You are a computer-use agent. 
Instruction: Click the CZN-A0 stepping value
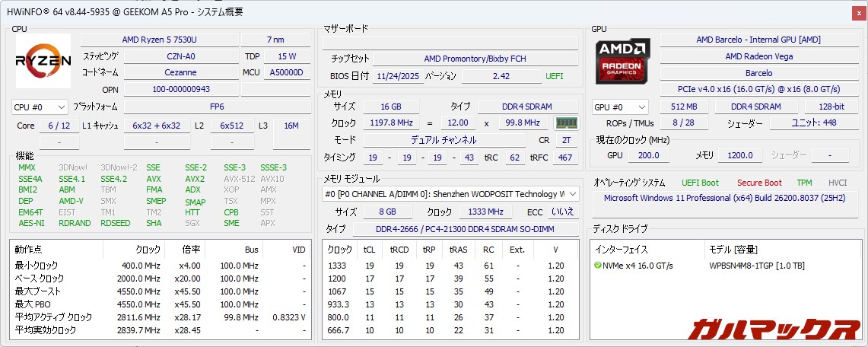181,56
